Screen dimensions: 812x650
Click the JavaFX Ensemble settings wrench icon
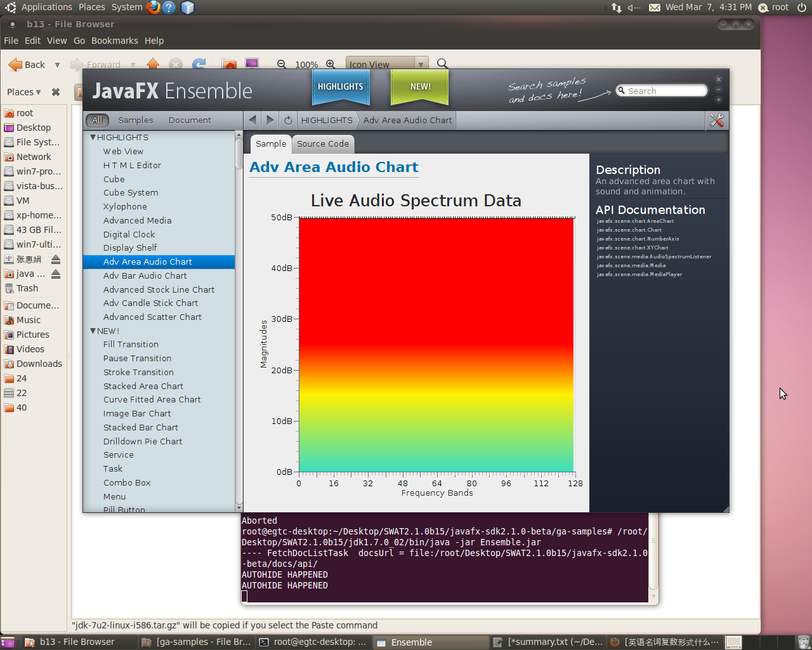tap(717, 120)
